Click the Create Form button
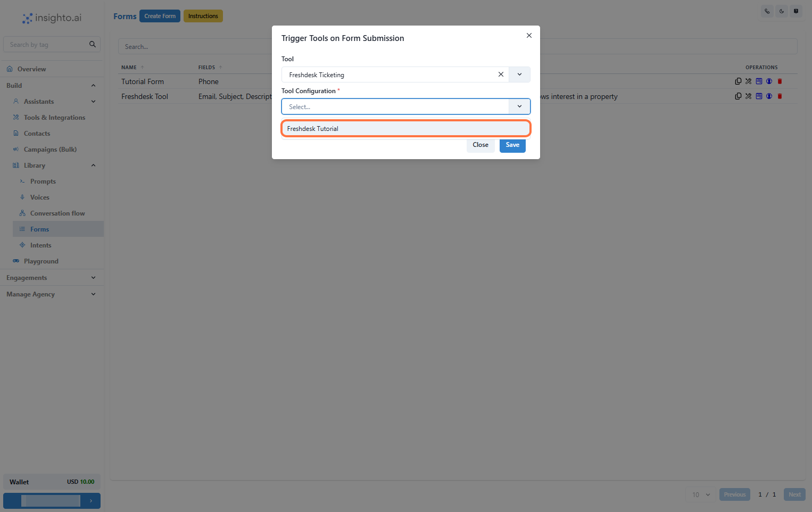The height and width of the screenshot is (512, 812). click(160, 15)
